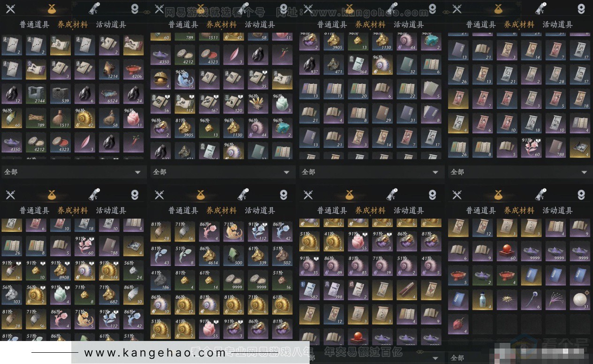
Task: Click the water basin item showing 6524
Action: click(x=109, y=94)
